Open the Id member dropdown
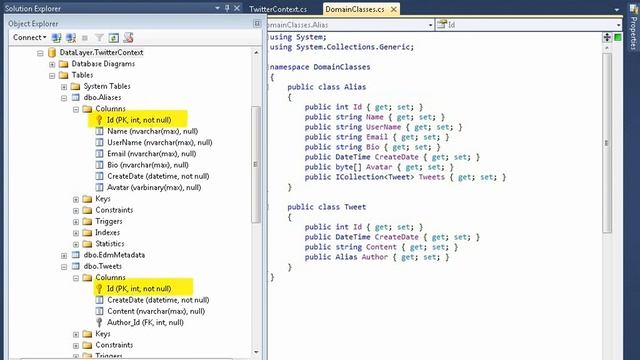 click(619, 25)
